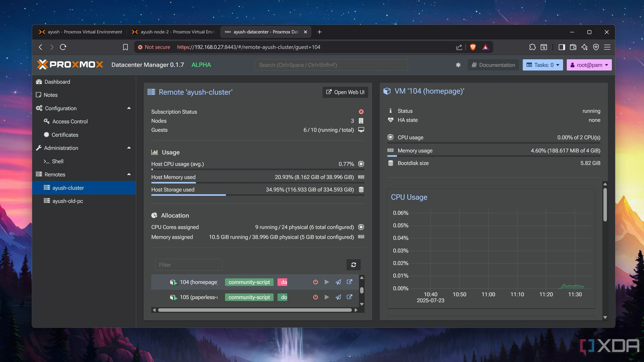The width and height of the screenshot is (644, 362).
Task: Open guest 104 (homepage) in external web UI
Action: point(350,282)
